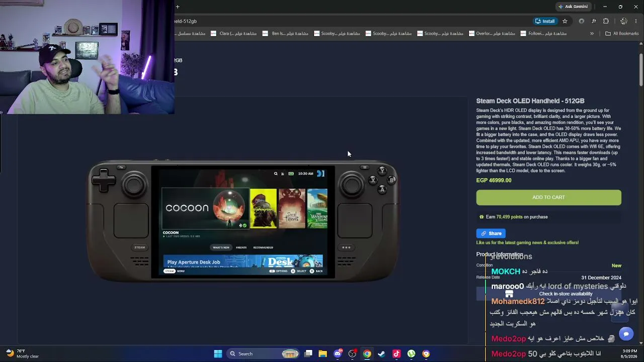Click the release date 31 December 2024
The width and height of the screenshot is (644, 362).
[601, 278]
